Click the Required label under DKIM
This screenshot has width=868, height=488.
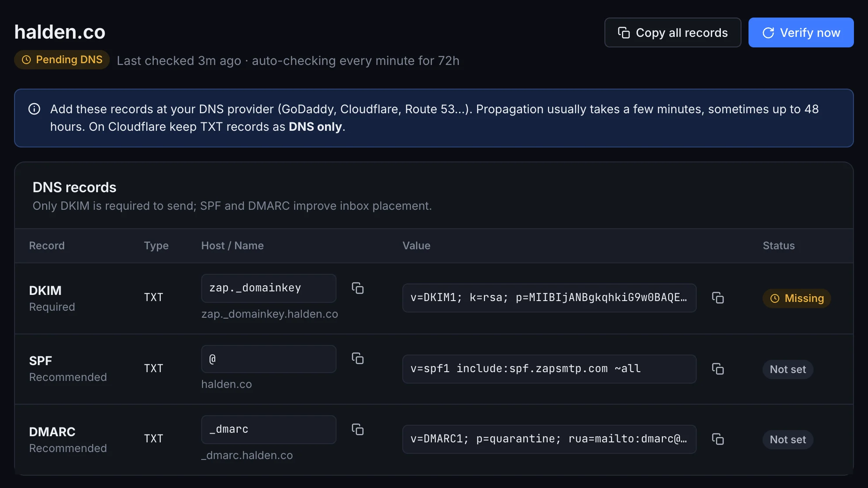click(52, 307)
